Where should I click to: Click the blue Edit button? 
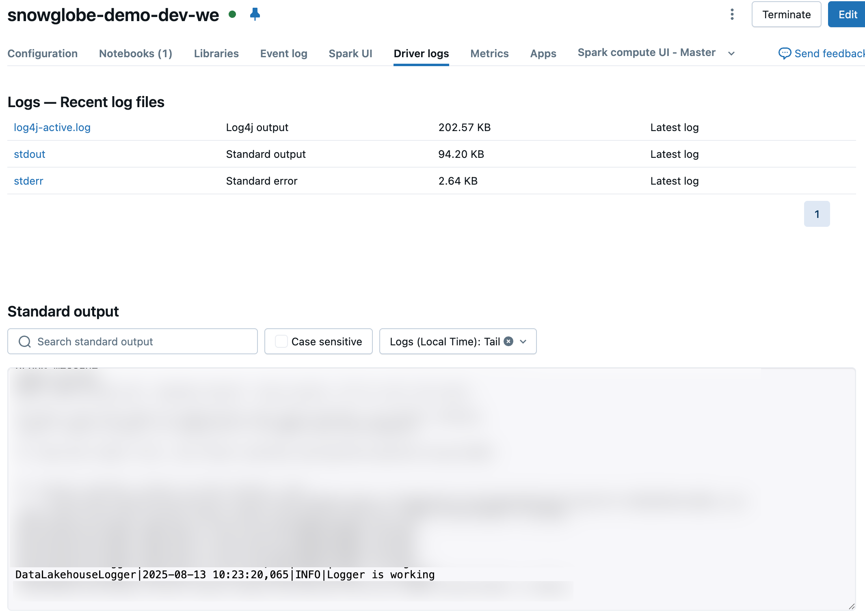point(848,15)
